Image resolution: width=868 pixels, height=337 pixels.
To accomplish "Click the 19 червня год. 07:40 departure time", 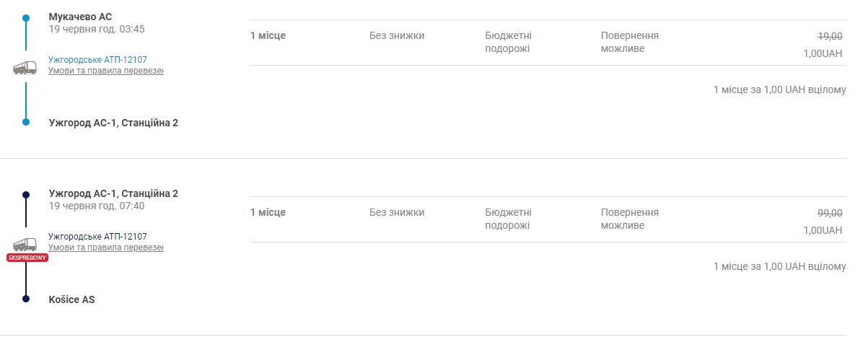I will tap(97, 206).
